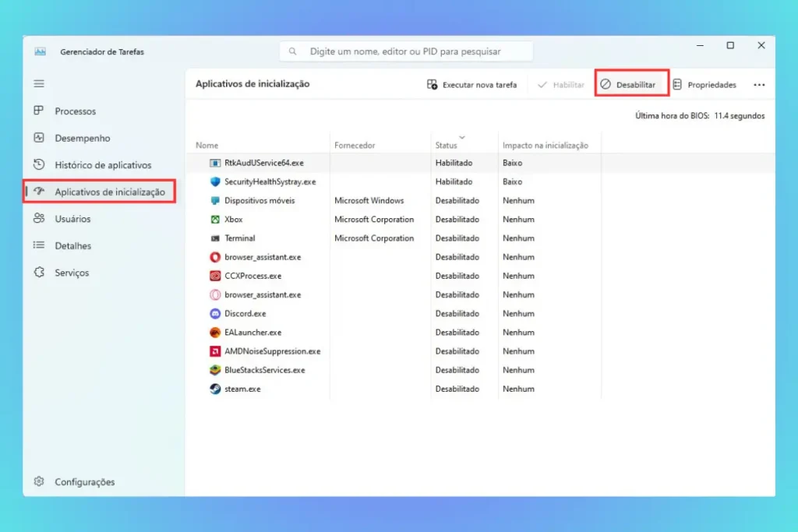Click the search field to type a query

point(405,51)
